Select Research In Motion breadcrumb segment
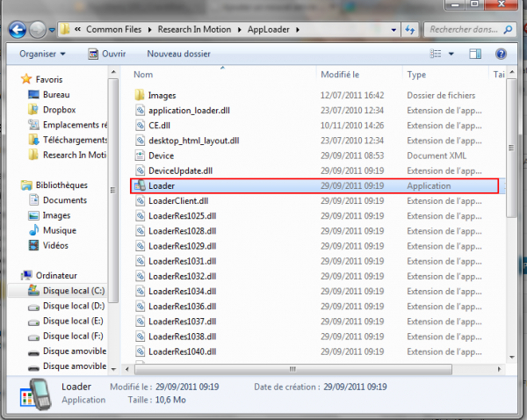527x420 pixels. tap(194, 30)
